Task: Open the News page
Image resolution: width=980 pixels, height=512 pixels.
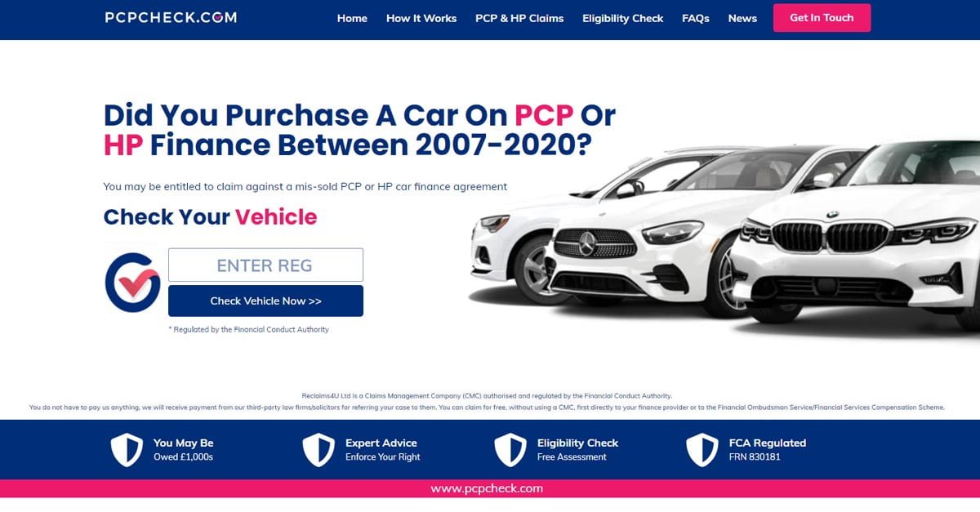Action: 742,18
